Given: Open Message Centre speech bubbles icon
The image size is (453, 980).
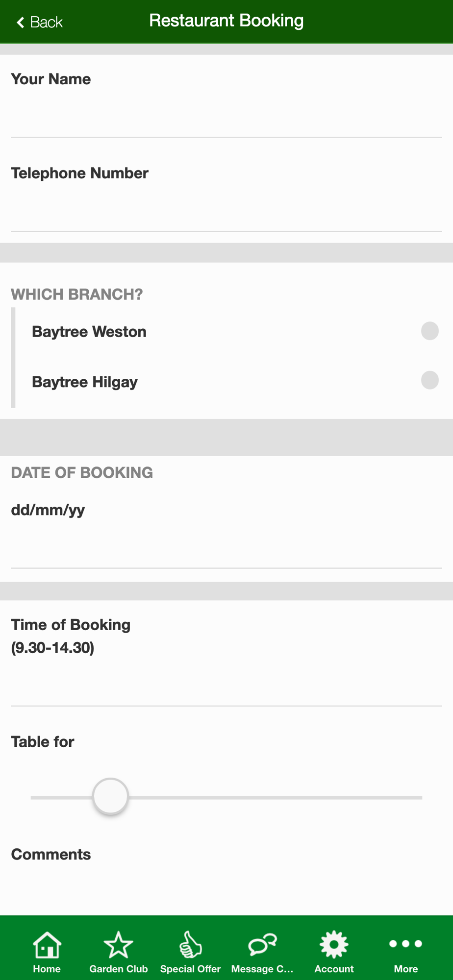Looking at the screenshot, I should point(262,944).
